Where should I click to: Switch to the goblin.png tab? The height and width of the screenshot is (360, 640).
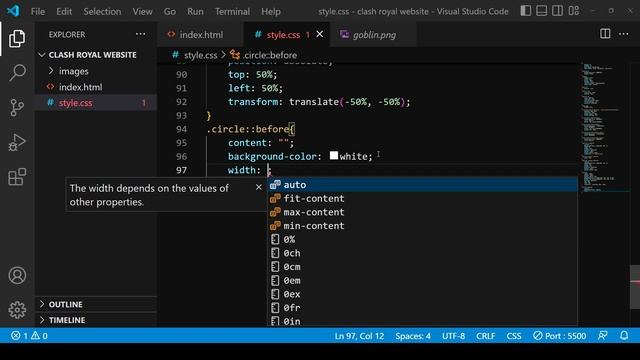coord(373,35)
